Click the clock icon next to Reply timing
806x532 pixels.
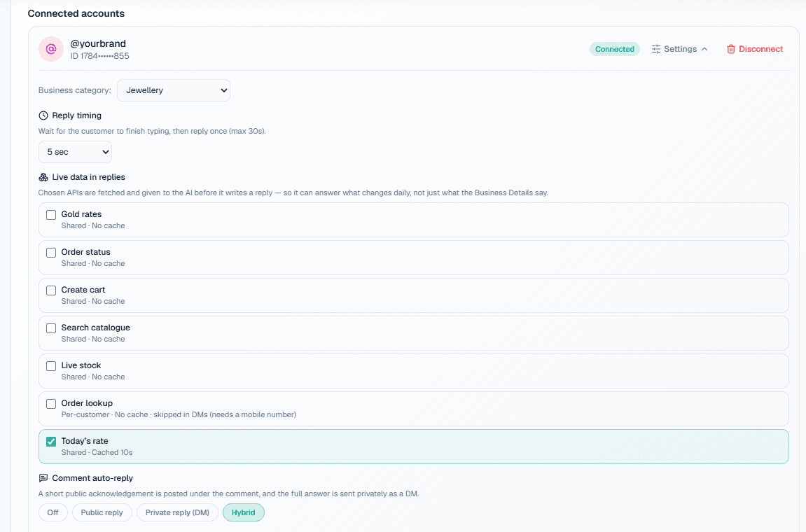(43, 115)
